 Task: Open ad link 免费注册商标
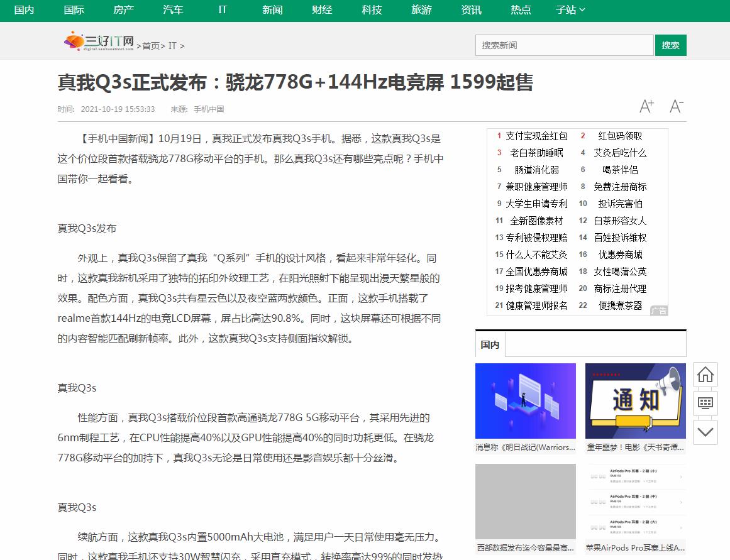tap(620, 187)
